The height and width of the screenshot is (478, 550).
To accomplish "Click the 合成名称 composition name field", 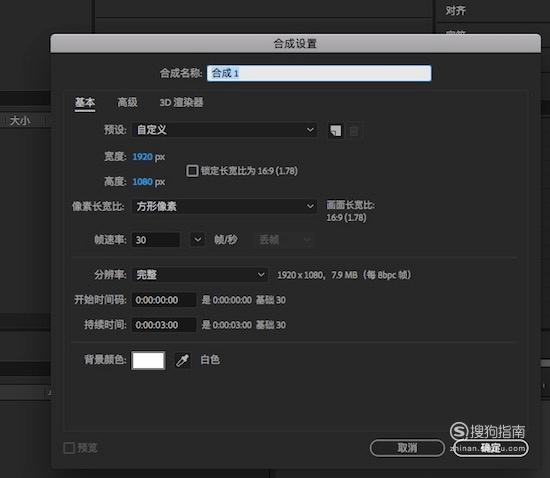I will [x=319, y=73].
